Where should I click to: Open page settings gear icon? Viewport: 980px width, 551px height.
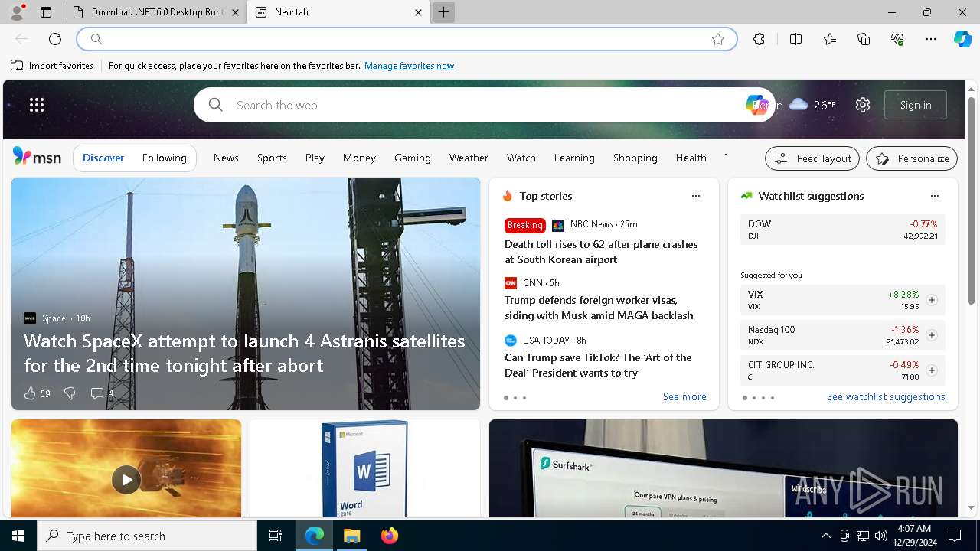coord(863,105)
